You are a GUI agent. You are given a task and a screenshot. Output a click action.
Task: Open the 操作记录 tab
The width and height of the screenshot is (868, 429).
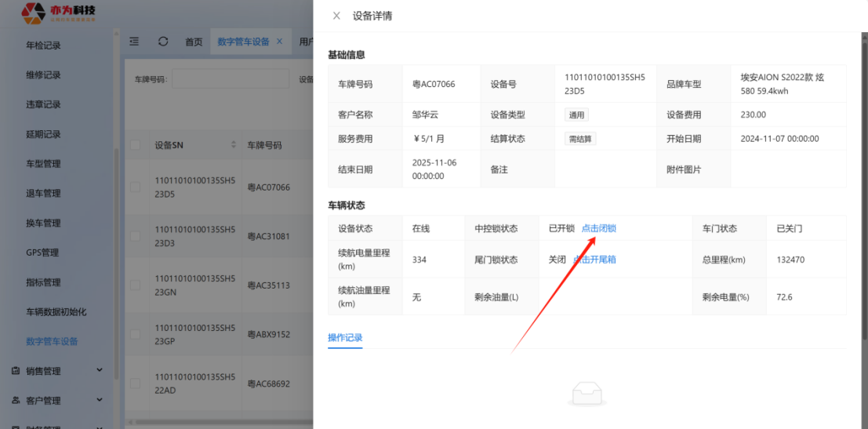pos(345,338)
